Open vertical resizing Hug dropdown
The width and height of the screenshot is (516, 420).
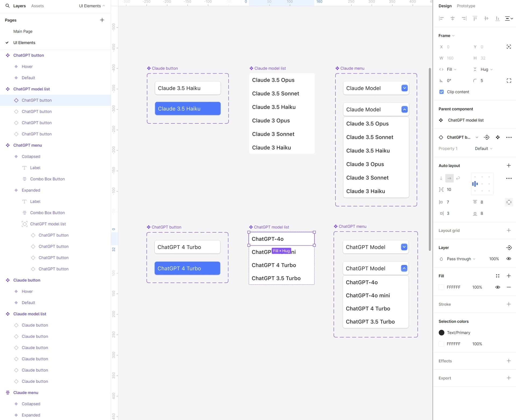point(486,69)
